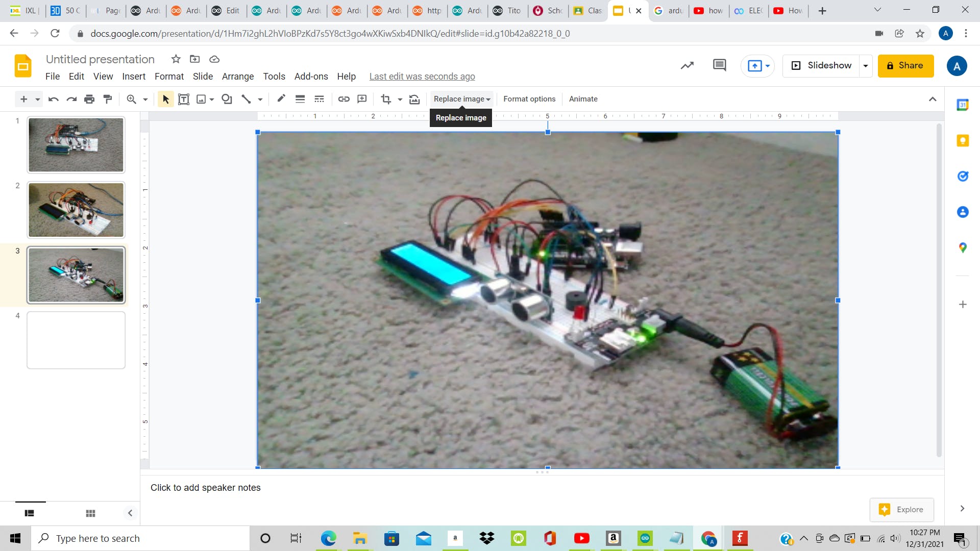
Task: Click the Present to meeting button
Action: 758,66
